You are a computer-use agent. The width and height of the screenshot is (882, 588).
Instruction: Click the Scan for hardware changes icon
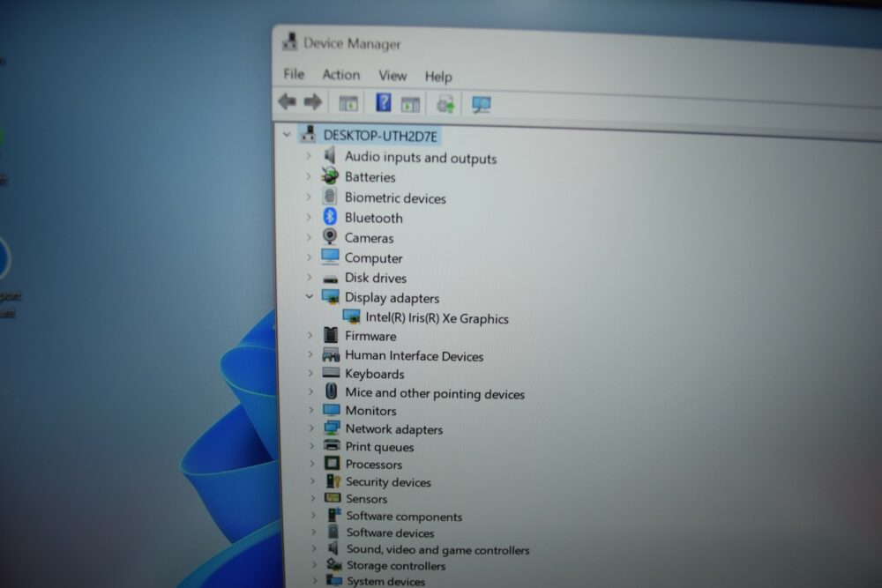(x=482, y=105)
